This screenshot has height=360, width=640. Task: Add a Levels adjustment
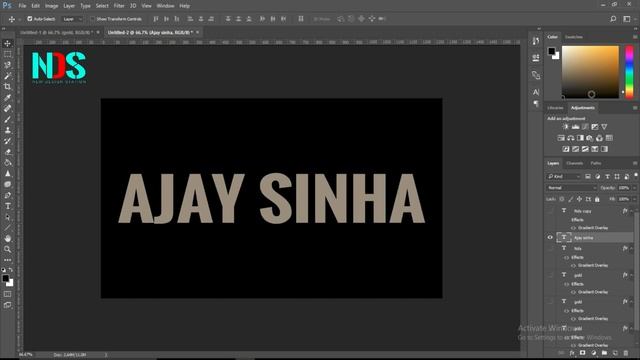[575, 127]
